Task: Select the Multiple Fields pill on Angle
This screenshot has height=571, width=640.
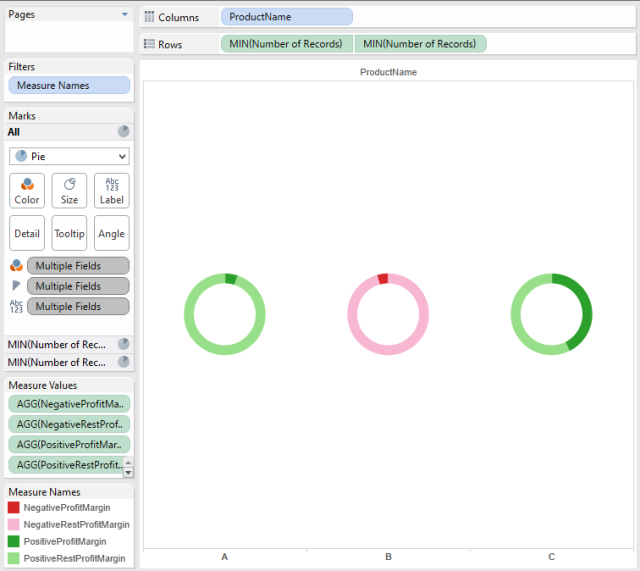Action: coord(78,286)
